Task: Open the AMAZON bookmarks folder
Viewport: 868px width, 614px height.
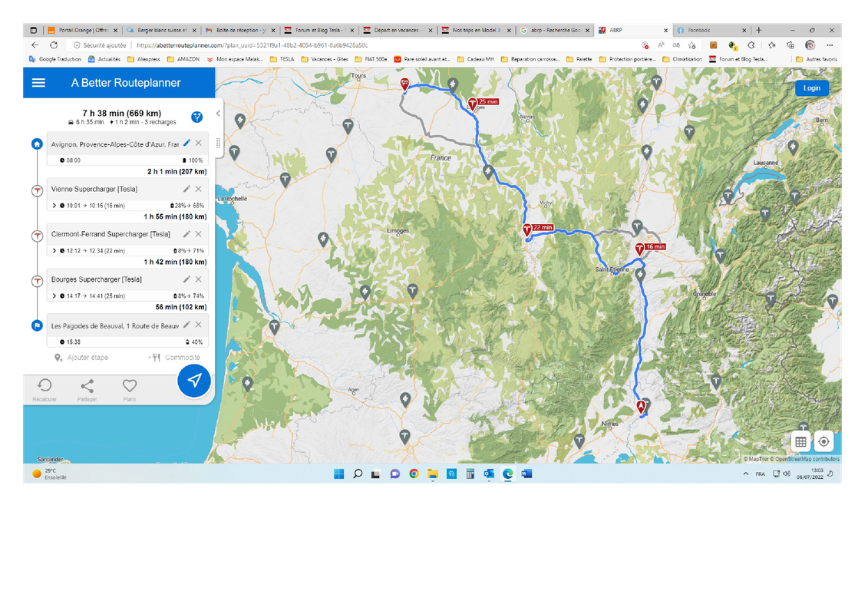Action: tap(183, 59)
